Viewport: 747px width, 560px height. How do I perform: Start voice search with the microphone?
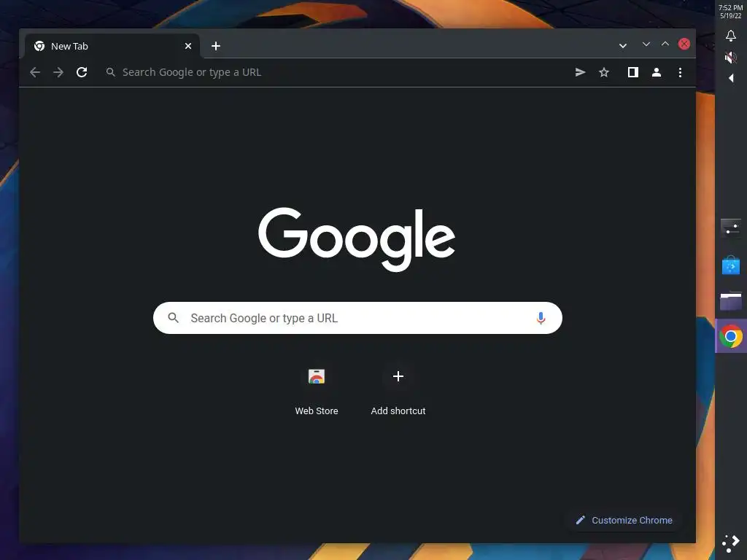point(541,318)
